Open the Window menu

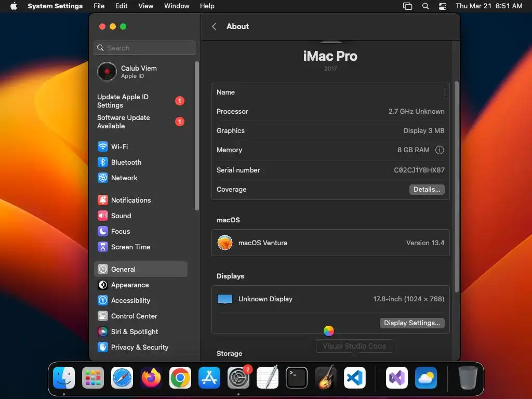coord(177,6)
